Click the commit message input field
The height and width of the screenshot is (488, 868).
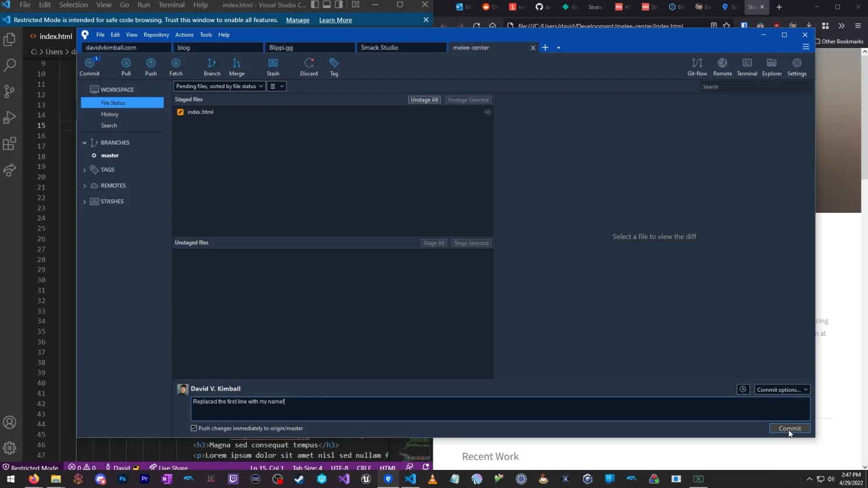[408, 408]
